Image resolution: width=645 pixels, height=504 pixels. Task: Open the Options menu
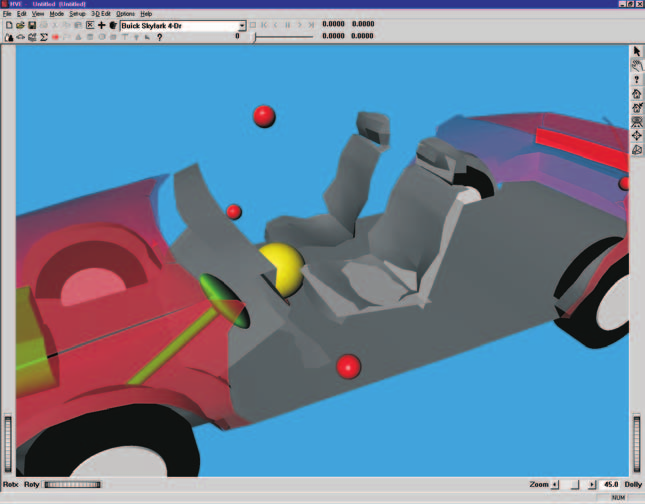click(x=125, y=14)
